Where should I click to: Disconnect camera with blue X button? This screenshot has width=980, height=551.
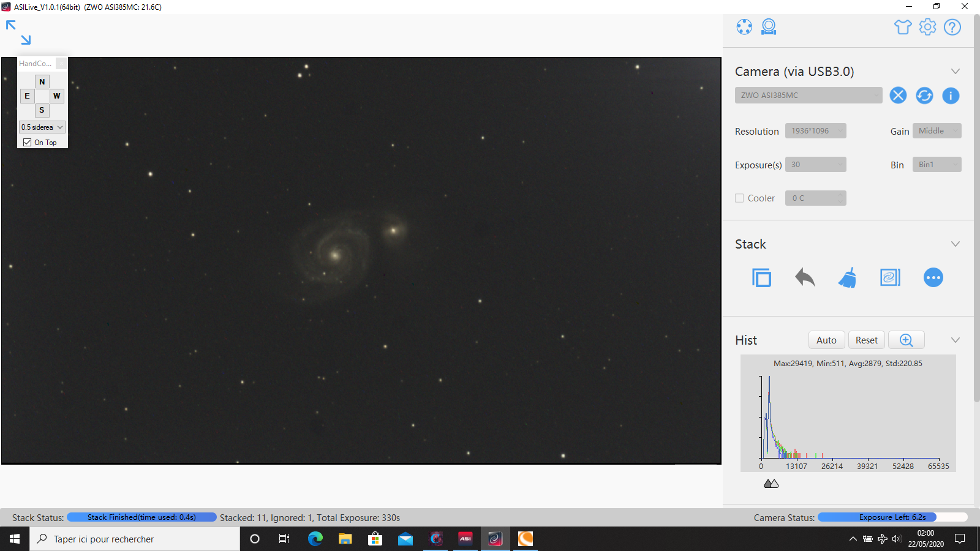tap(898, 96)
